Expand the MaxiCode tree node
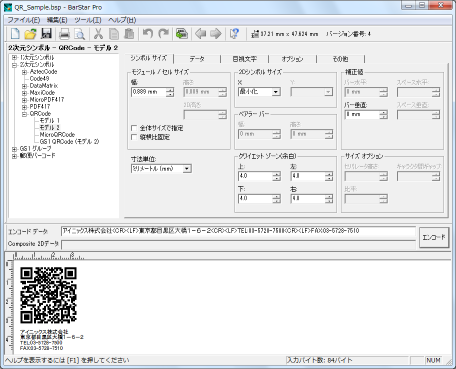Image resolution: width=456 pixels, height=369 pixels. 24,93
